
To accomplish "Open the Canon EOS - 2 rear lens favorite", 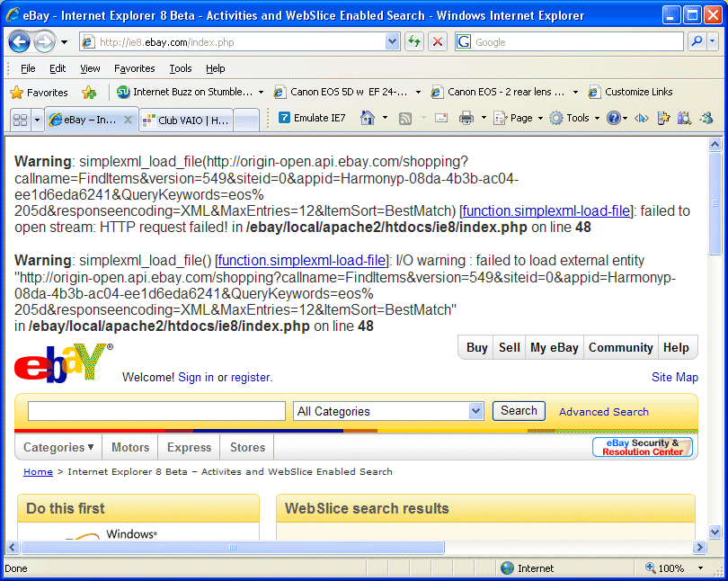I will click(498, 92).
